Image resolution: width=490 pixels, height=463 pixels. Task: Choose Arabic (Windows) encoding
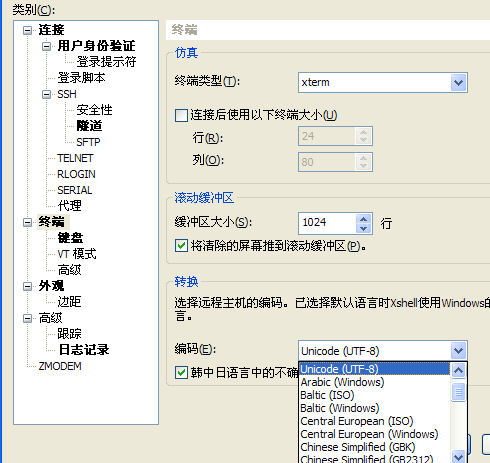(374, 382)
